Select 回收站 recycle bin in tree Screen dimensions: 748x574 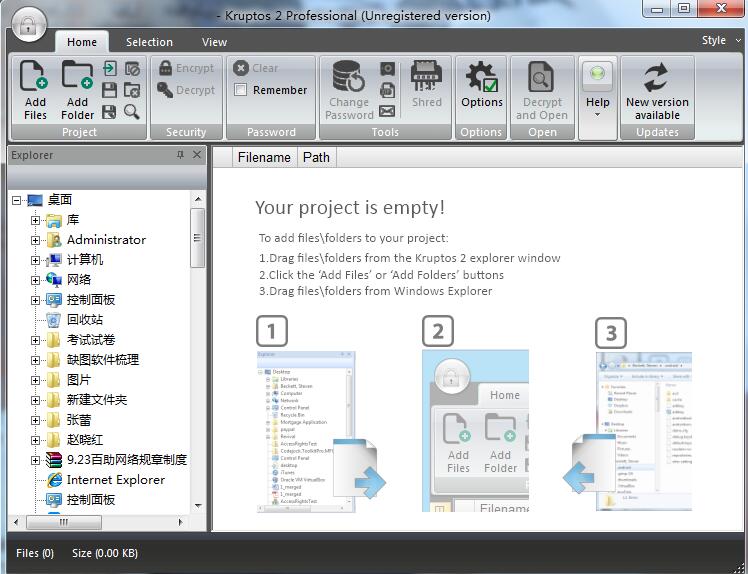pos(85,320)
